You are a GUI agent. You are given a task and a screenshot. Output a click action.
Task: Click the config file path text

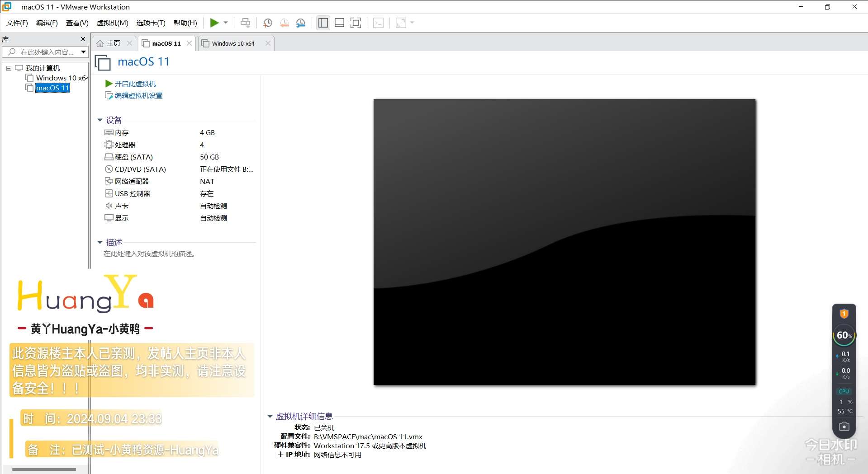368,436
